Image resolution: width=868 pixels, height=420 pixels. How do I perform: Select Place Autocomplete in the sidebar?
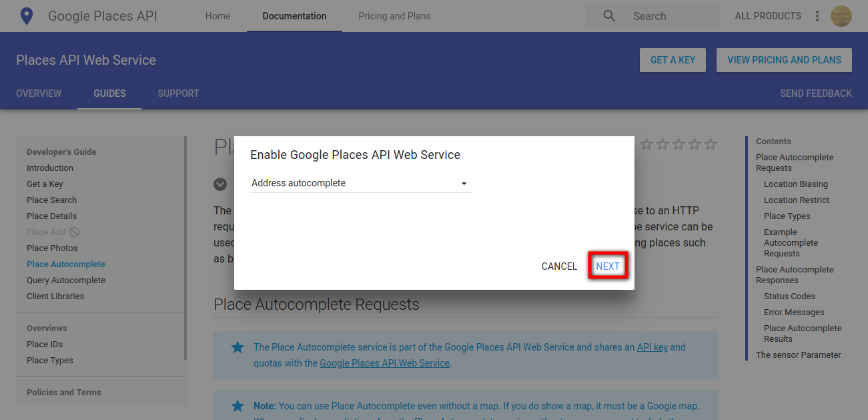coord(66,264)
